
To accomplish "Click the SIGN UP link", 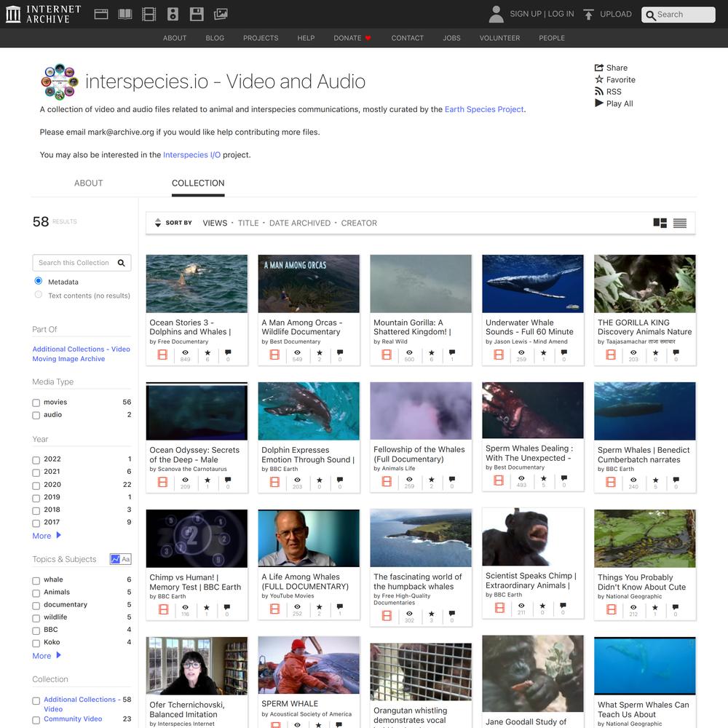I will click(526, 14).
